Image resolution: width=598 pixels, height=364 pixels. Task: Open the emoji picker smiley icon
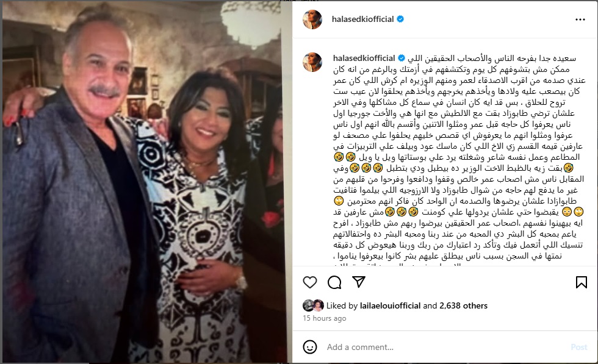point(310,347)
